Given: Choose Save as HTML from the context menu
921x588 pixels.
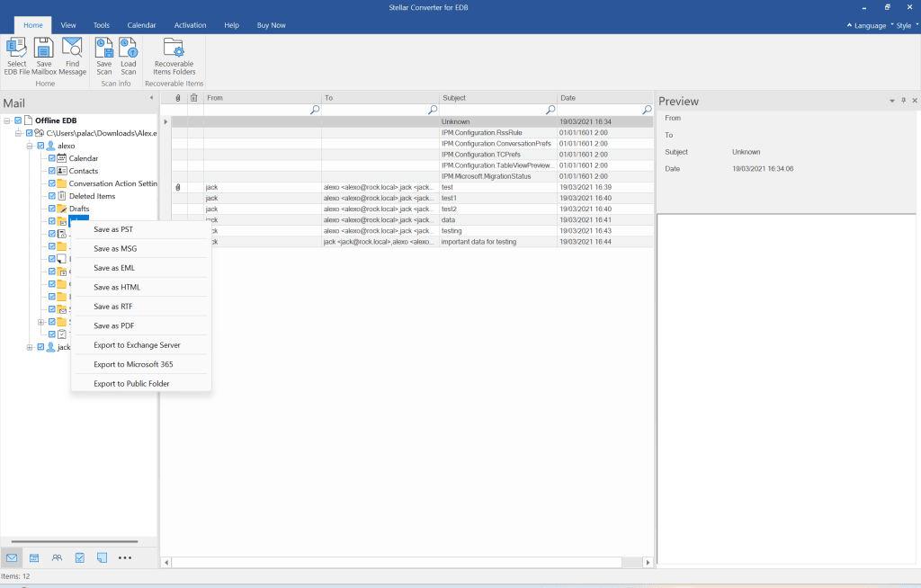Looking at the screenshot, I should click(140, 287).
